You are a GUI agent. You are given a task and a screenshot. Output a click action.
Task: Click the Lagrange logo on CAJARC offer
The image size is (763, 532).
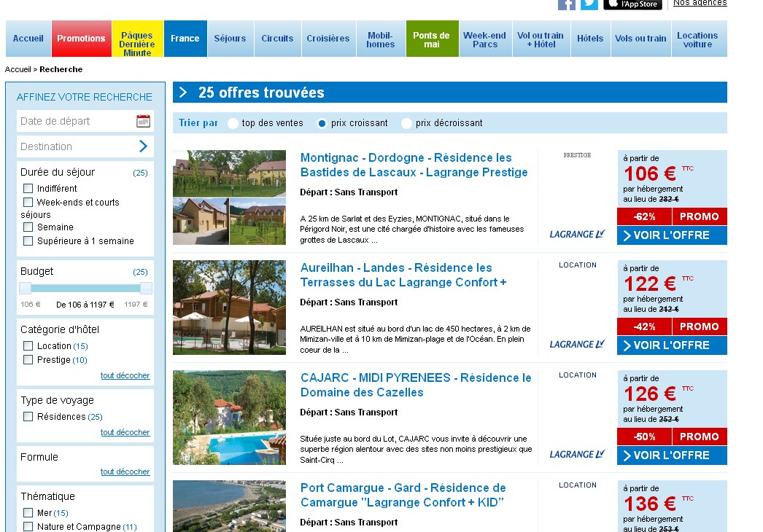pos(577,454)
